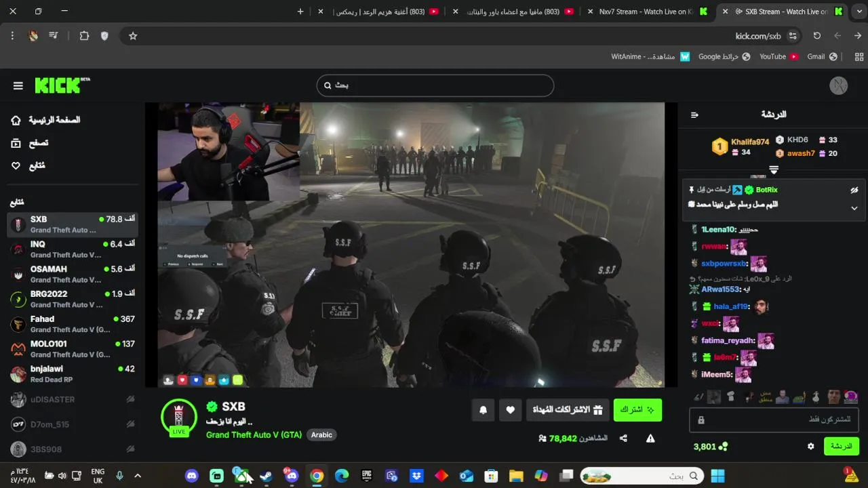Open MOLO101 channel from sidebar

pos(73,349)
